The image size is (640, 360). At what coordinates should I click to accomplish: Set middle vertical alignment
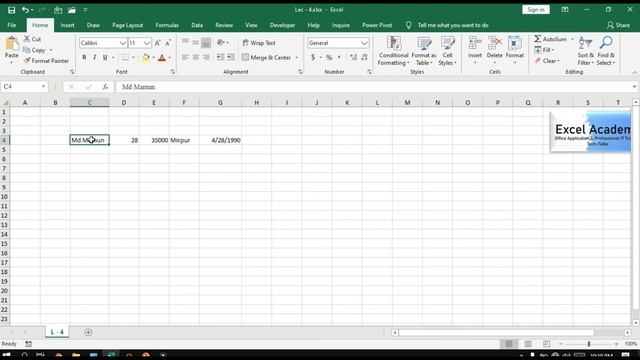(196, 42)
